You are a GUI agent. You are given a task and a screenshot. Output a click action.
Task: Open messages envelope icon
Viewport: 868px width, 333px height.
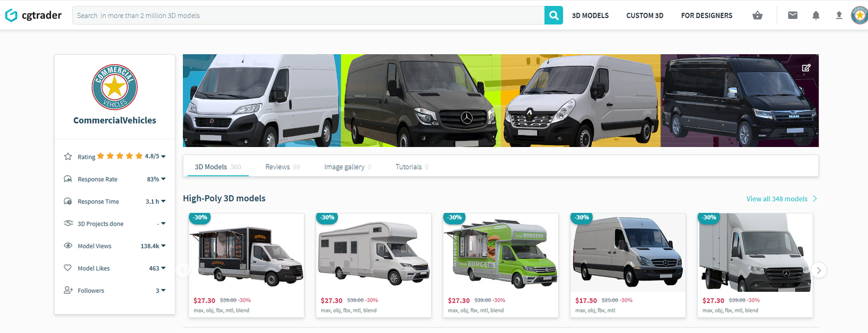[x=793, y=15]
